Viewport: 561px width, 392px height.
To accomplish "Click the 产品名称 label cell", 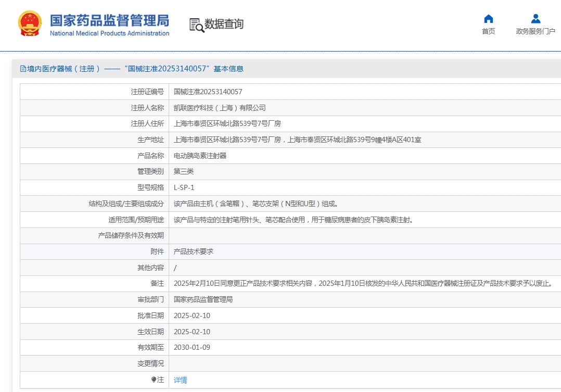I will click(95, 156).
